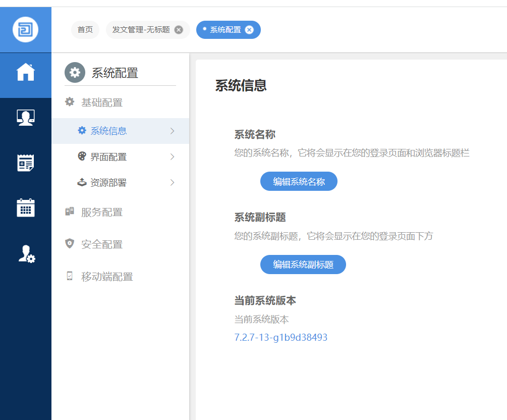
Task: Click the palette icon beside 界面配置
Action: pos(82,156)
